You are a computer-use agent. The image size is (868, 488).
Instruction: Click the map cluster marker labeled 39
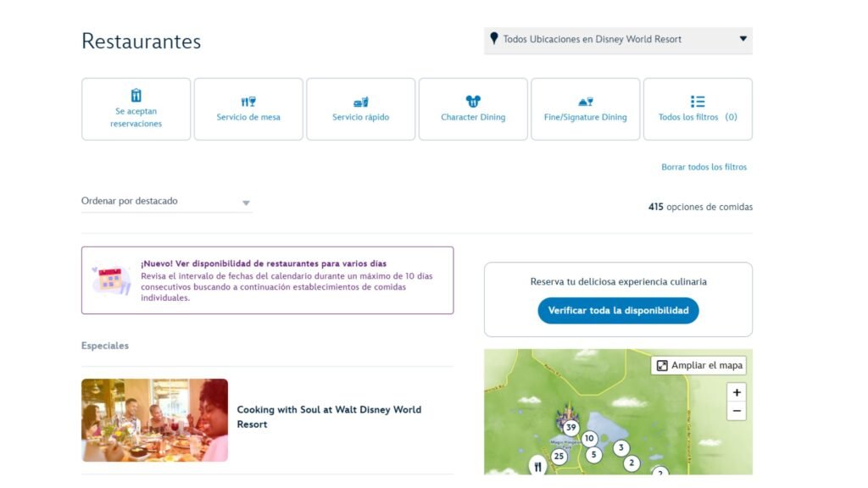(571, 428)
